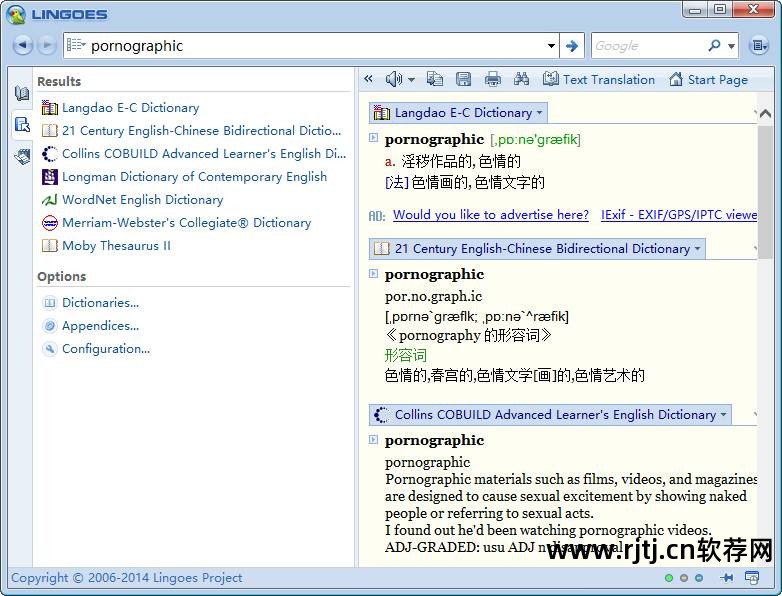Image resolution: width=782 pixels, height=596 pixels.
Task: Select Langdao E-C Dictionary in results
Action: [131, 108]
